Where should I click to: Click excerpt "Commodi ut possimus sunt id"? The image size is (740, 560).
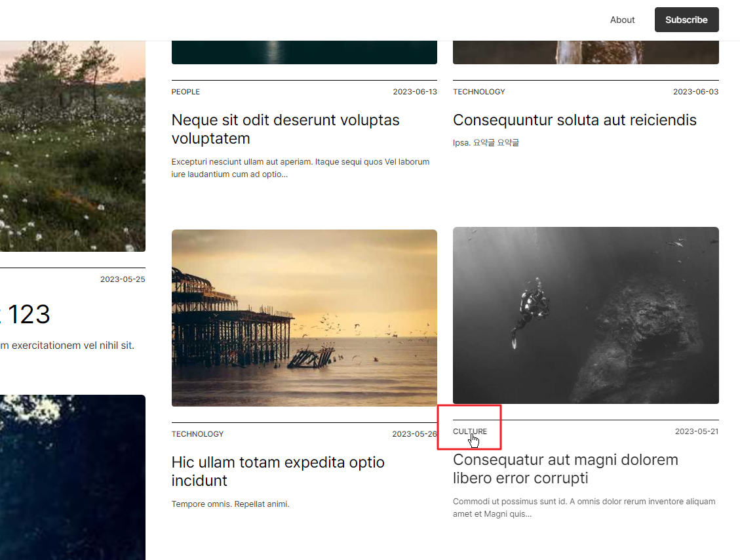tap(584, 508)
